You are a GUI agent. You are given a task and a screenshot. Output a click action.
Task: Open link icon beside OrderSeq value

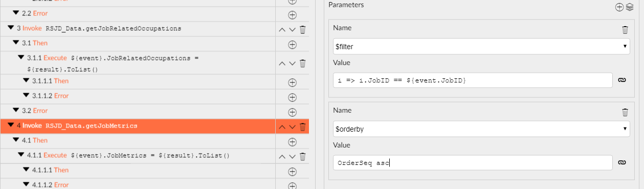[622, 162]
